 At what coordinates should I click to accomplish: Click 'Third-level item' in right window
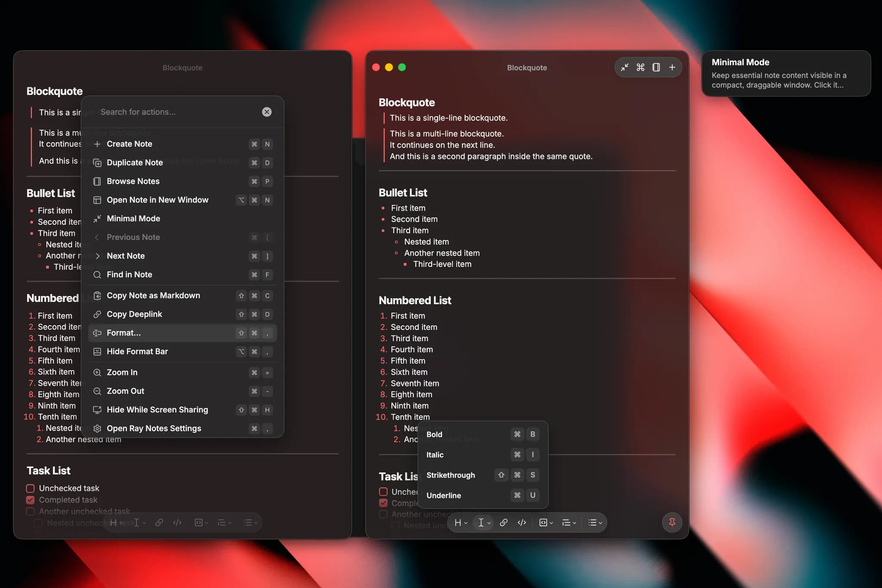pos(442,264)
